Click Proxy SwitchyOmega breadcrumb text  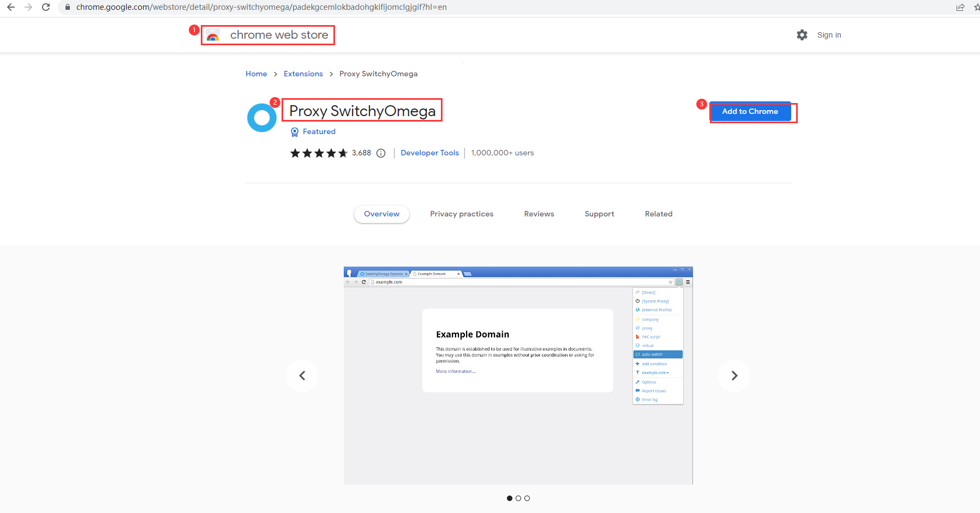(379, 74)
